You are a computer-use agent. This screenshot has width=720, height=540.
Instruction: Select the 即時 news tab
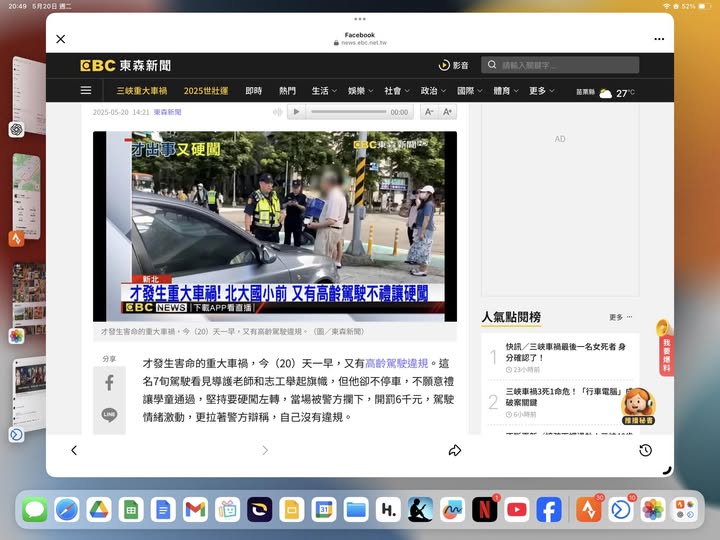coord(254,90)
